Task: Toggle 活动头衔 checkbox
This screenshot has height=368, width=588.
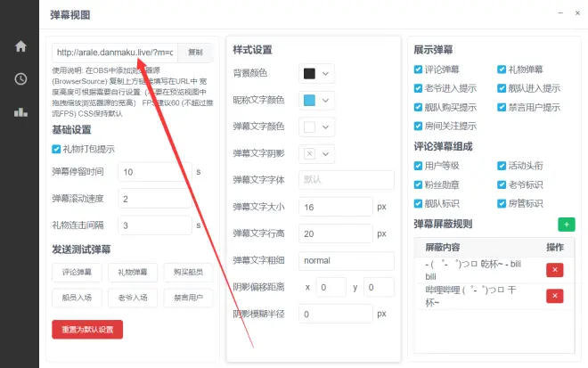Action: click(x=502, y=166)
